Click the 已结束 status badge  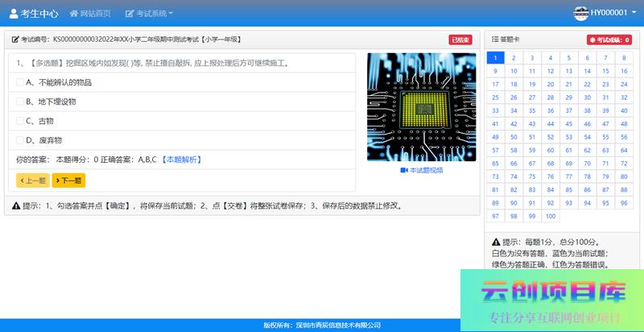pos(460,39)
